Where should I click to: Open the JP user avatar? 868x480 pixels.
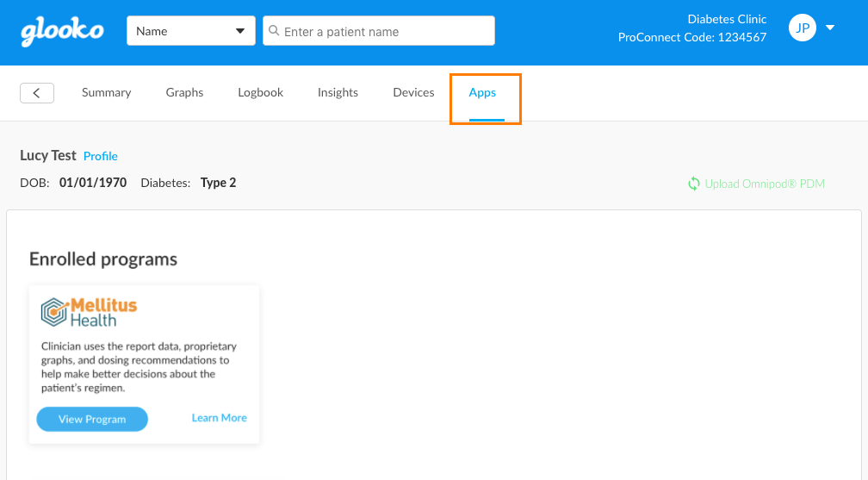tap(803, 28)
